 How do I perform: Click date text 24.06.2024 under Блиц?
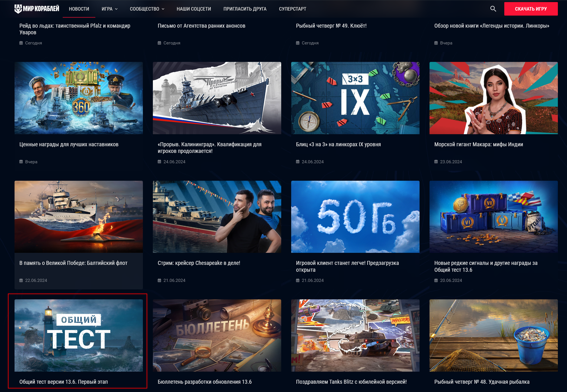[x=313, y=162]
